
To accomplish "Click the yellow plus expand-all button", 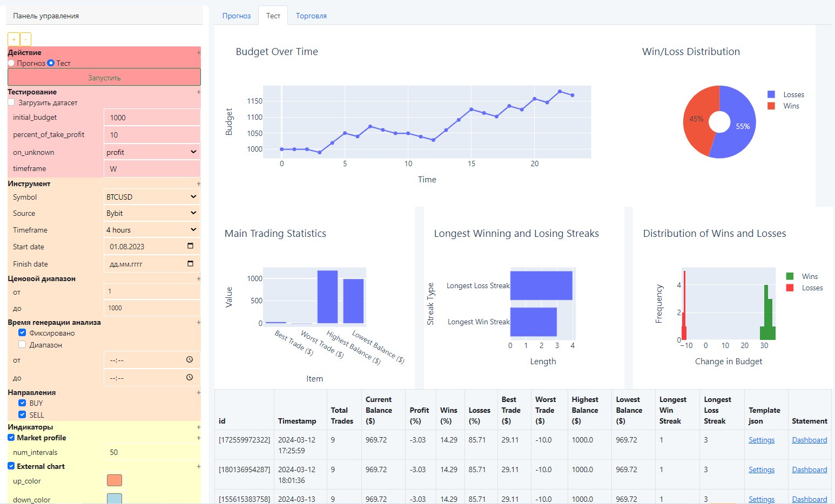I will click(x=14, y=39).
